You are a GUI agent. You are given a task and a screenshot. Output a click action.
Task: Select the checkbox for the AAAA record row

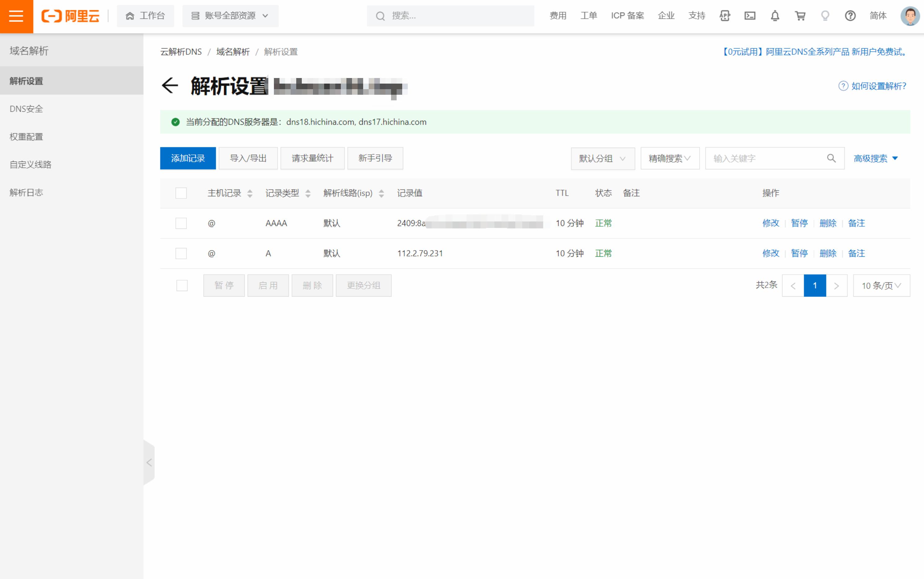point(181,223)
